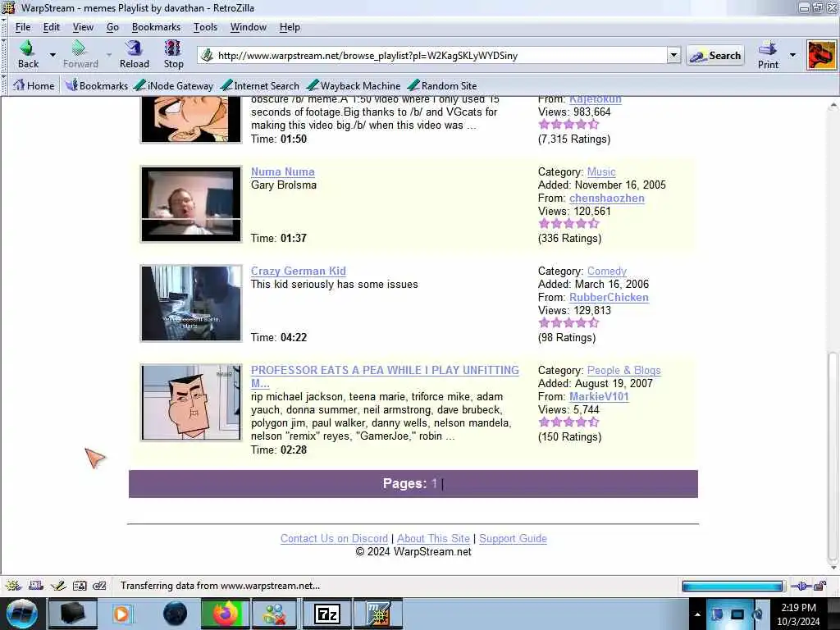
Task: Stop the page from loading
Action: (x=173, y=55)
